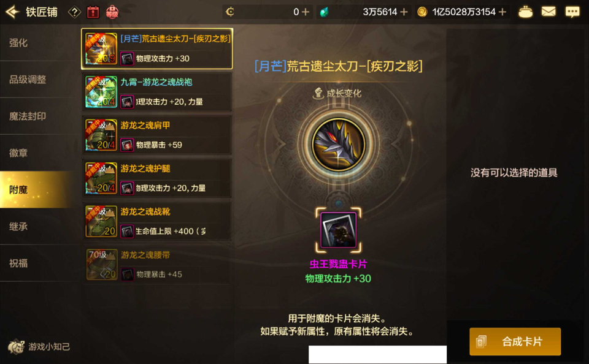589x364 pixels.
Task: Open the mail envelope icon
Action: 549,12
